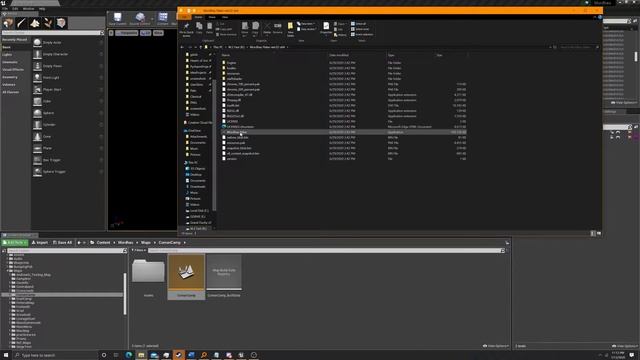
Task: Expand the arrow after Content breadcrumb
Action: [x=114, y=242]
